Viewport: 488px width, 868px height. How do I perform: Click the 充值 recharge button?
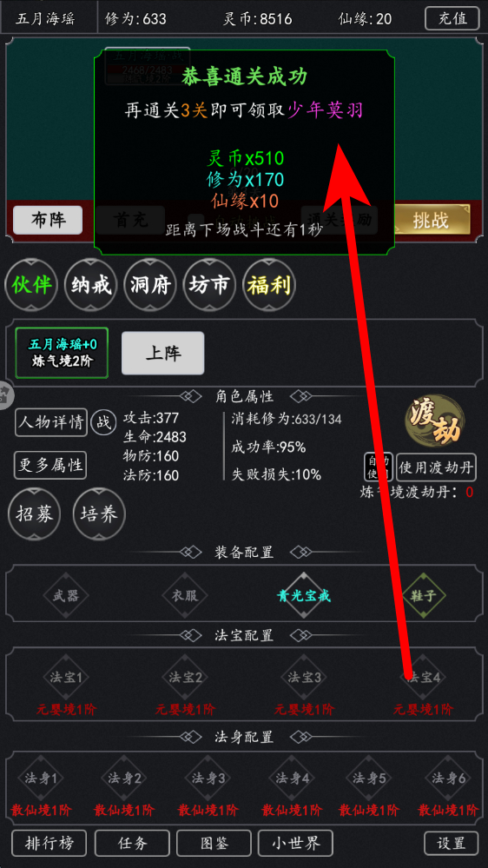pos(452,18)
